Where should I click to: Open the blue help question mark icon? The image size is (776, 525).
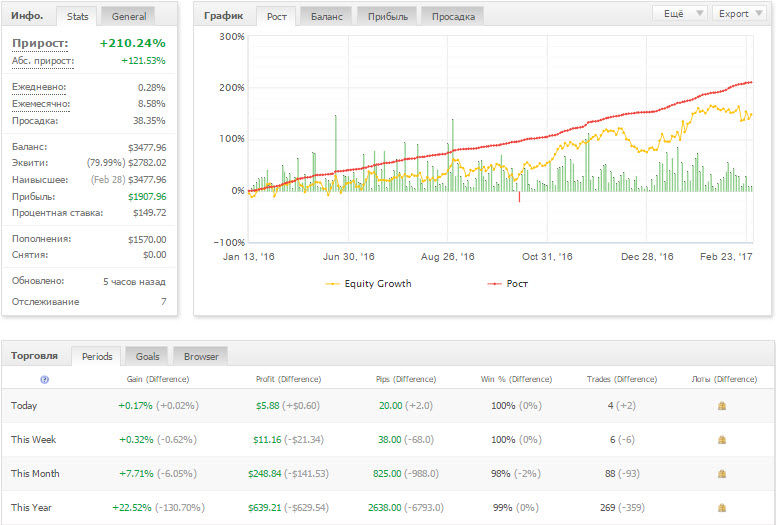(45, 380)
